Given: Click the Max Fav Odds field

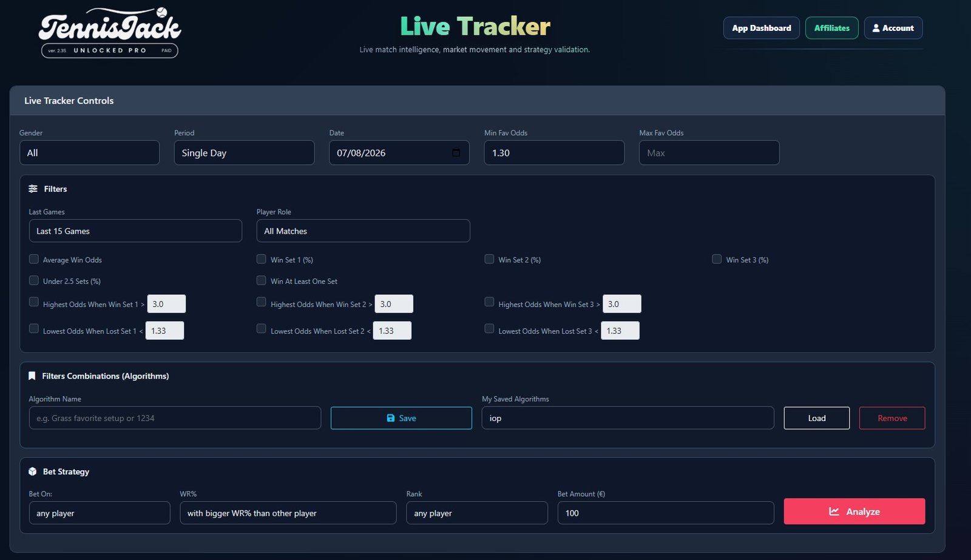Looking at the screenshot, I should pyautogui.click(x=709, y=153).
